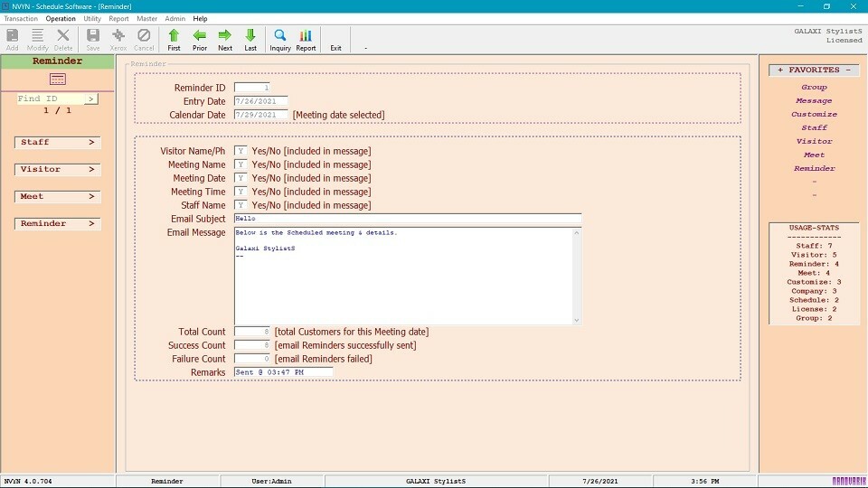The height and width of the screenshot is (488, 868).
Task: Click the Failure Count field
Action: pyautogui.click(x=252, y=359)
